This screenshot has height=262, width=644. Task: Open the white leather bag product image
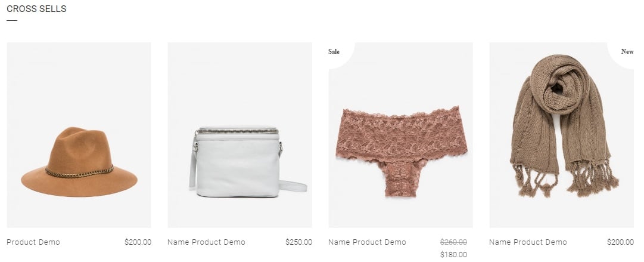click(x=240, y=135)
